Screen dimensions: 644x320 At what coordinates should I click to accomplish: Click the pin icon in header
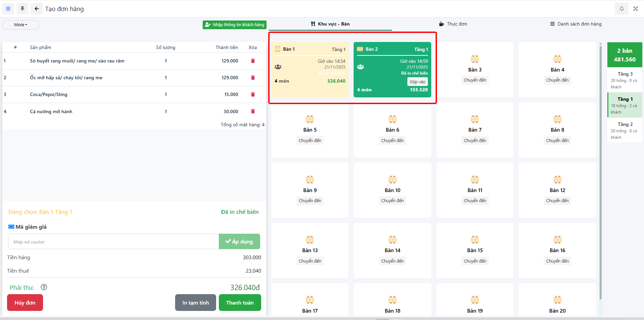pos(23,9)
